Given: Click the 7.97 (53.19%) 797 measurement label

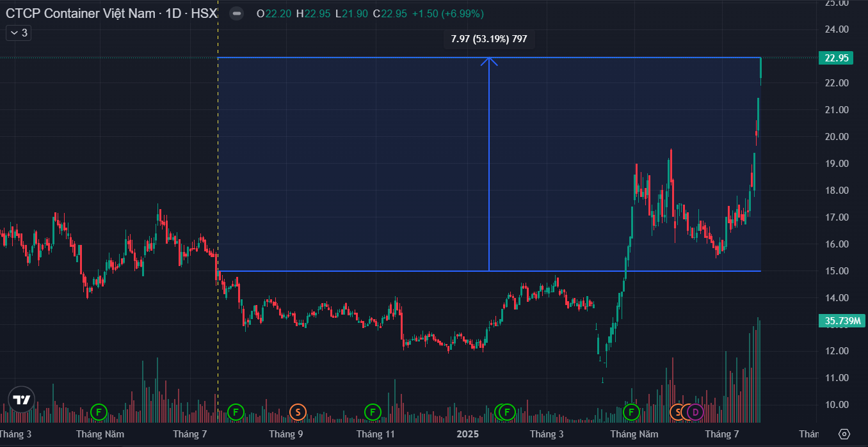Looking at the screenshot, I should tap(489, 39).
